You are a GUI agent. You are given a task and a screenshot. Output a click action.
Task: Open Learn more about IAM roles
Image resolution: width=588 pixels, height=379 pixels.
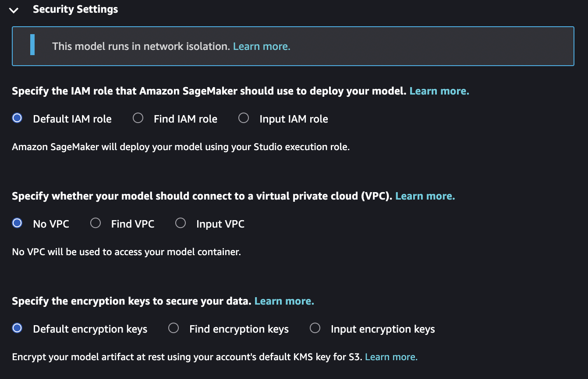(x=439, y=91)
